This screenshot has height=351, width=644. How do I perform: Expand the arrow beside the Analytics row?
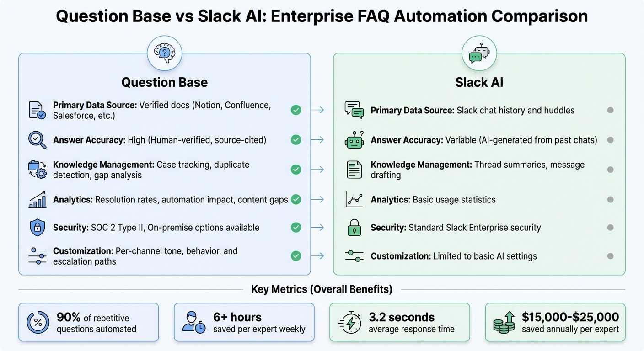point(321,199)
